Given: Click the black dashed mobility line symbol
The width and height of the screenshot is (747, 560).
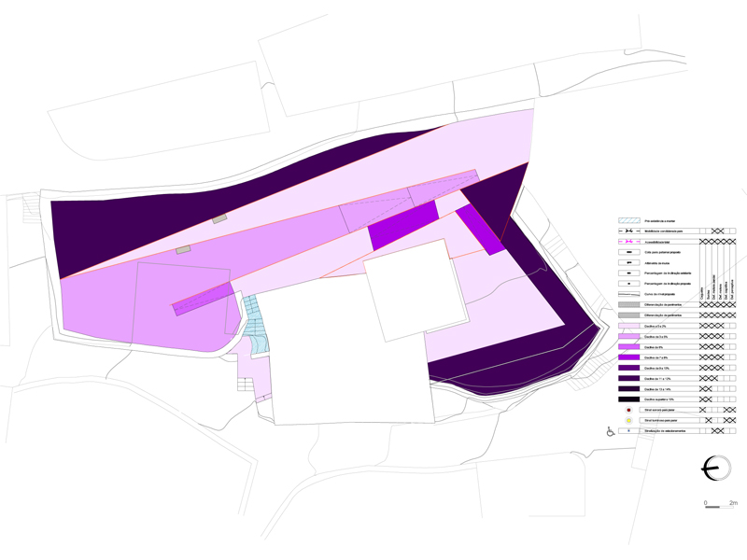Looking at the screenshot, I should coord(629,231).
